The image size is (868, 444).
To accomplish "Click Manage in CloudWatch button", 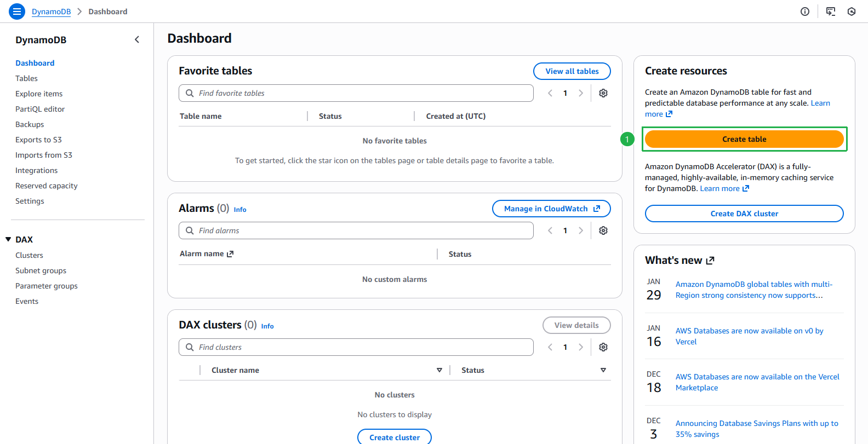I will pos(551,209).
